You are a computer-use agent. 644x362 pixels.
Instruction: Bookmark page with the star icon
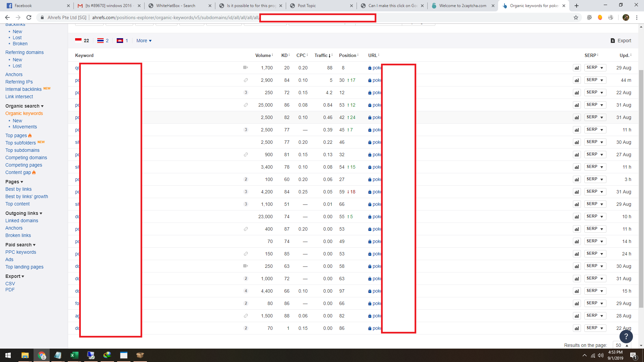coord(576,17)
